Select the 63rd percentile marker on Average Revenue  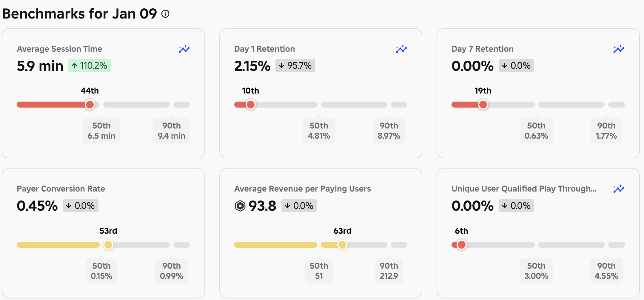click(x=342, y=245)
